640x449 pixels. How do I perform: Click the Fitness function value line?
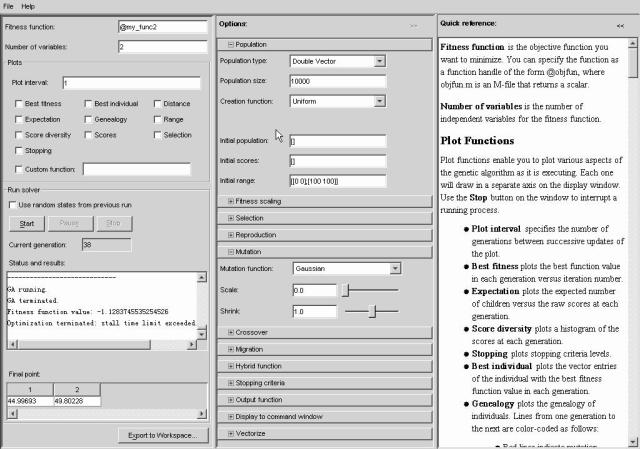tap(88, 312)
